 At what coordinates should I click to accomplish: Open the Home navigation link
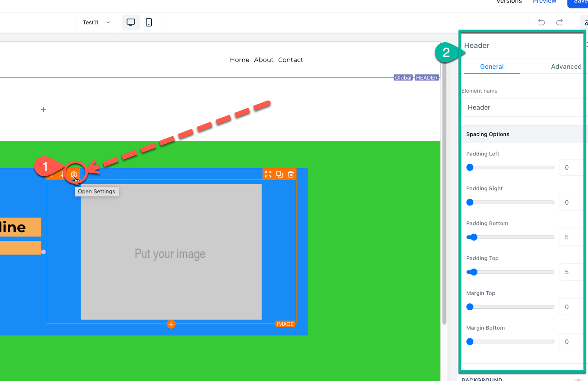pos(240,60)
